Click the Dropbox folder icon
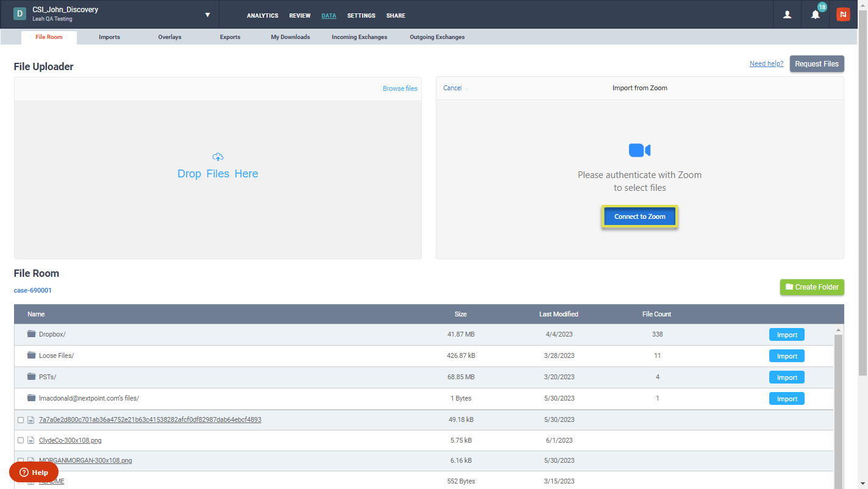This screenshot has height=489, width=868. (32, 334)
